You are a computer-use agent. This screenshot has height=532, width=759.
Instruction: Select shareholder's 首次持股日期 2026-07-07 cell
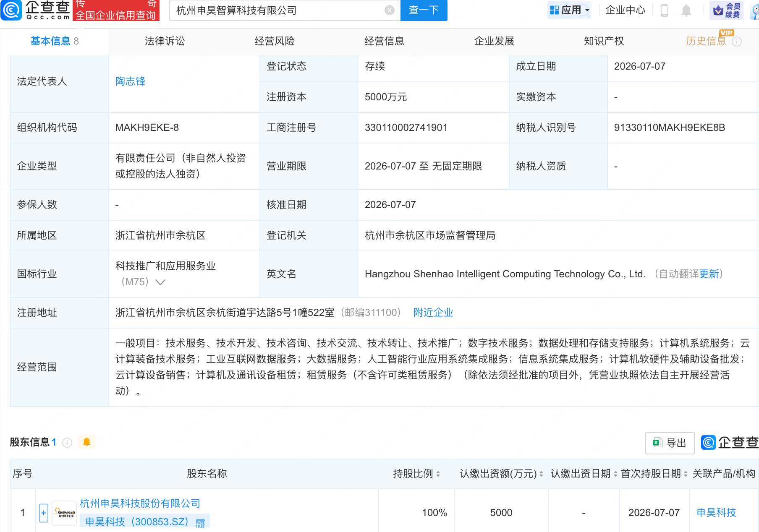654,513
